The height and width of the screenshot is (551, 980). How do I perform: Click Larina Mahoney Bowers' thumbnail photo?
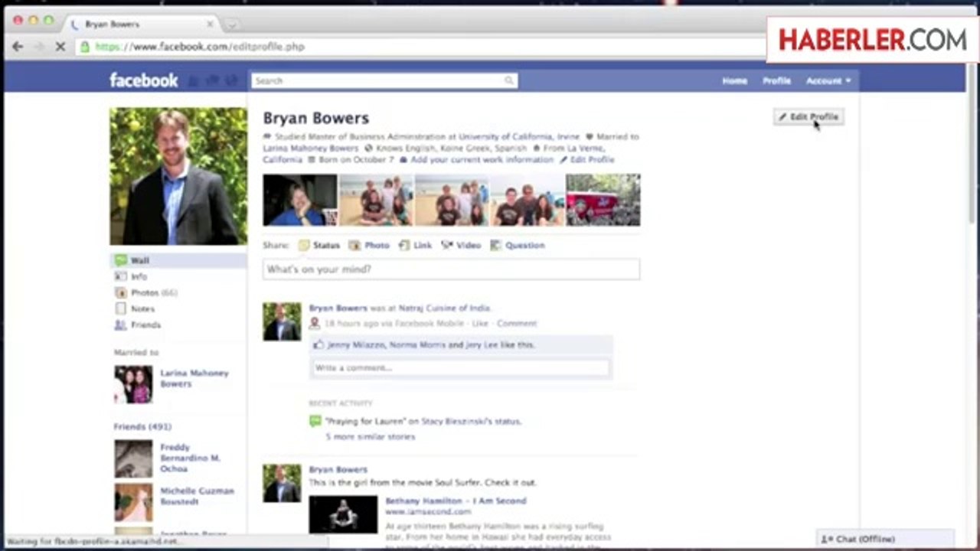click(x=133, y=384)
